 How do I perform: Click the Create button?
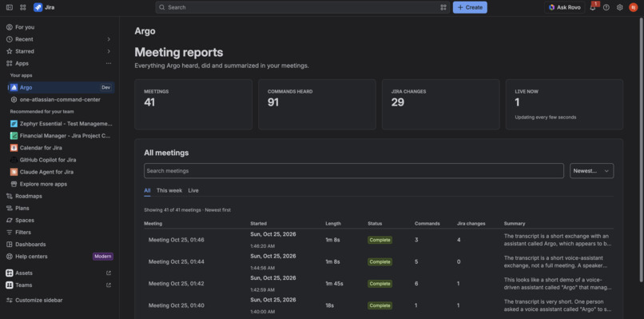(470, 7)
